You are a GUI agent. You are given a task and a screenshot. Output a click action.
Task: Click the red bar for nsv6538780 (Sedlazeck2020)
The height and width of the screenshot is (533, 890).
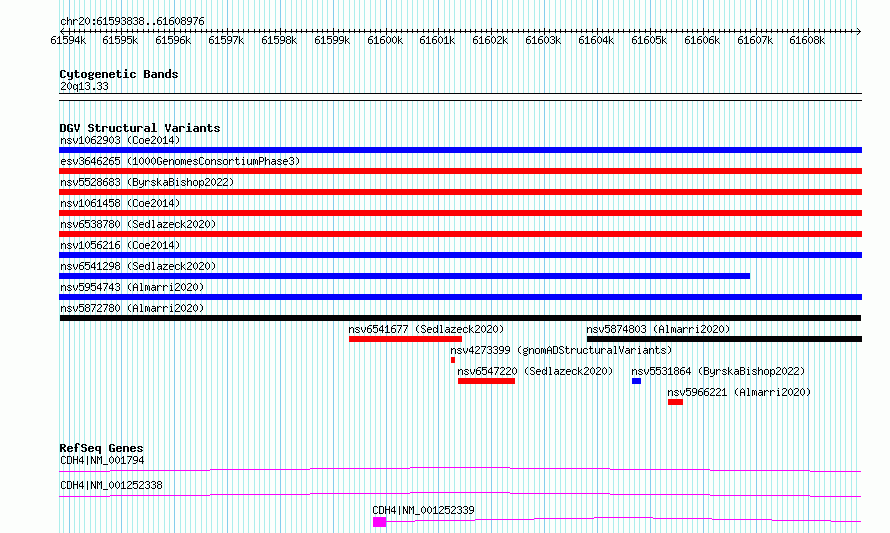point(460,234)
